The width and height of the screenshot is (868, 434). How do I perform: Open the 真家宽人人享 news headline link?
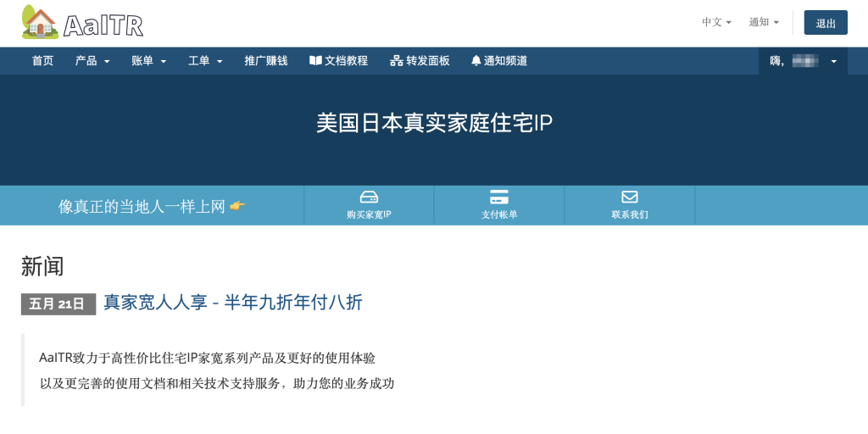[233, 303]
